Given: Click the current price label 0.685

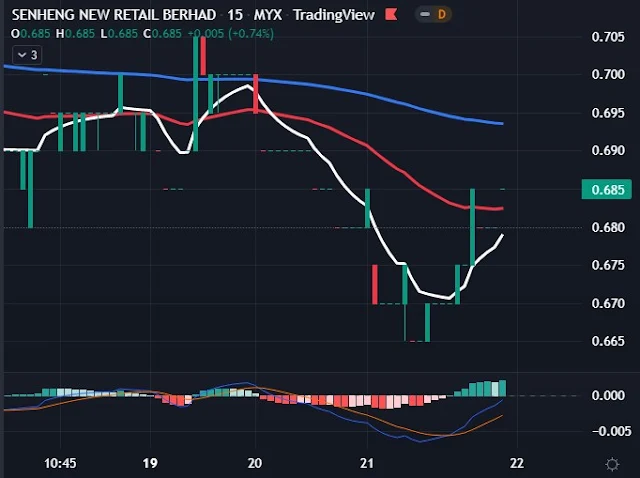Looking at the screenshot, I should (607, 189).
